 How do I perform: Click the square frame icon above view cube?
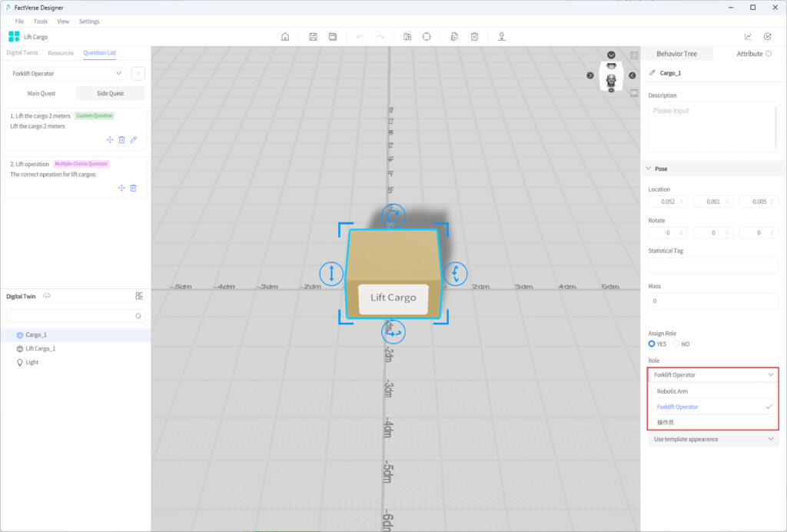(634, 55)
